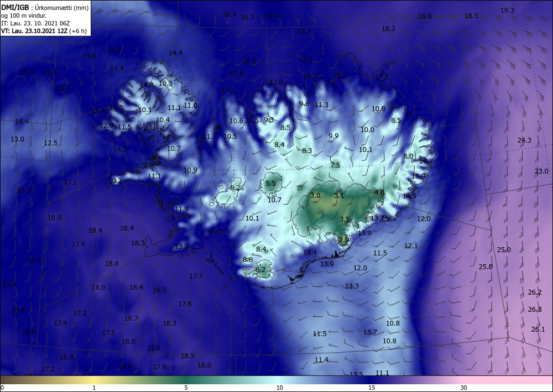Click the map value '17.7'
The width and height of the screenshot is (553, 392).
point(196,276)
